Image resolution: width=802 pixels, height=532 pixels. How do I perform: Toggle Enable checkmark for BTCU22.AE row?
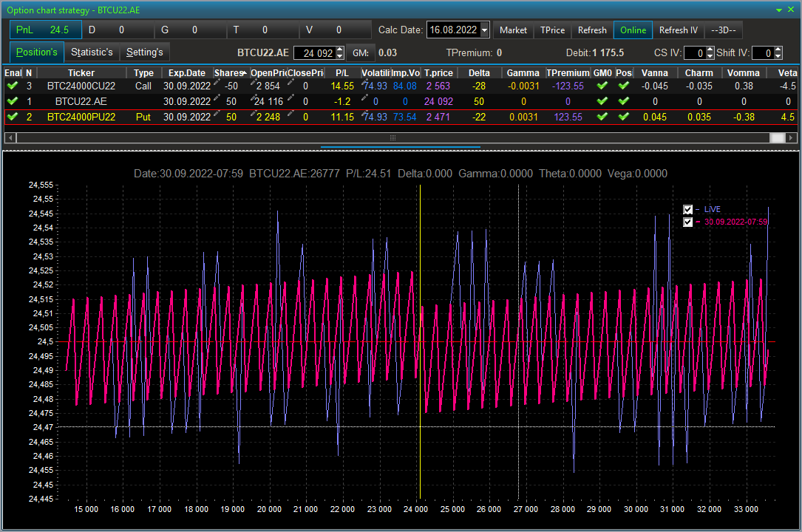(13, 101)
